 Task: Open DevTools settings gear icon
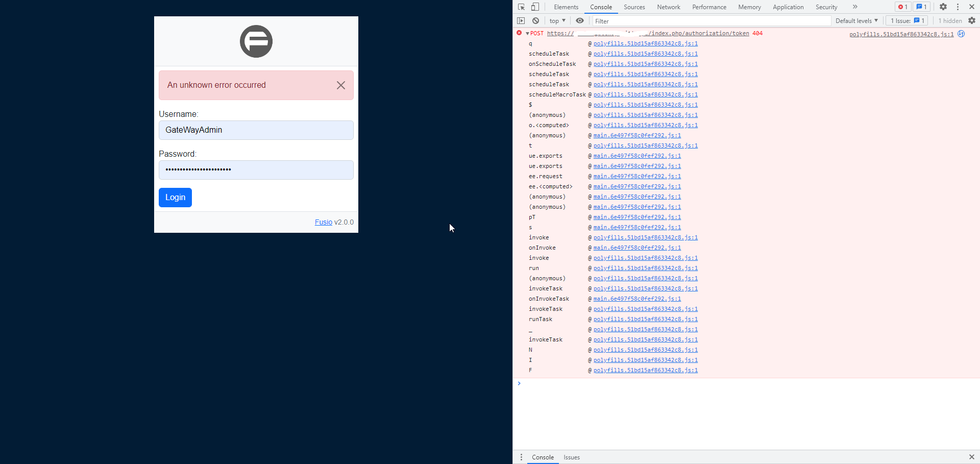943,7
